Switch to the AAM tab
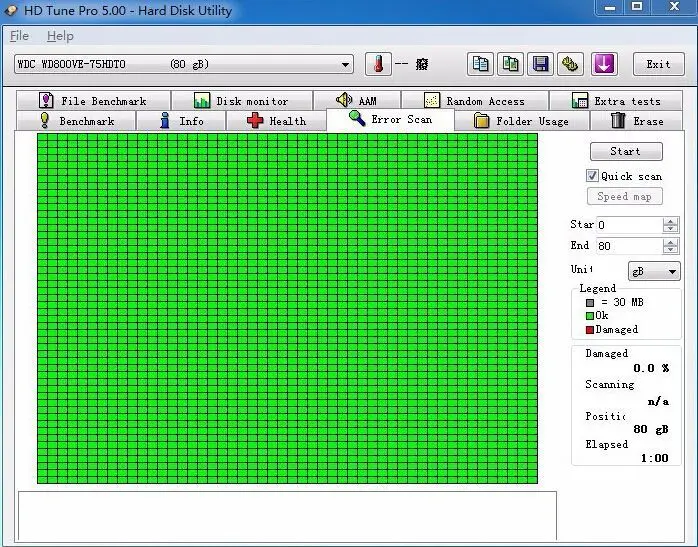Viewport: 698px width, 547px height. 357,101
